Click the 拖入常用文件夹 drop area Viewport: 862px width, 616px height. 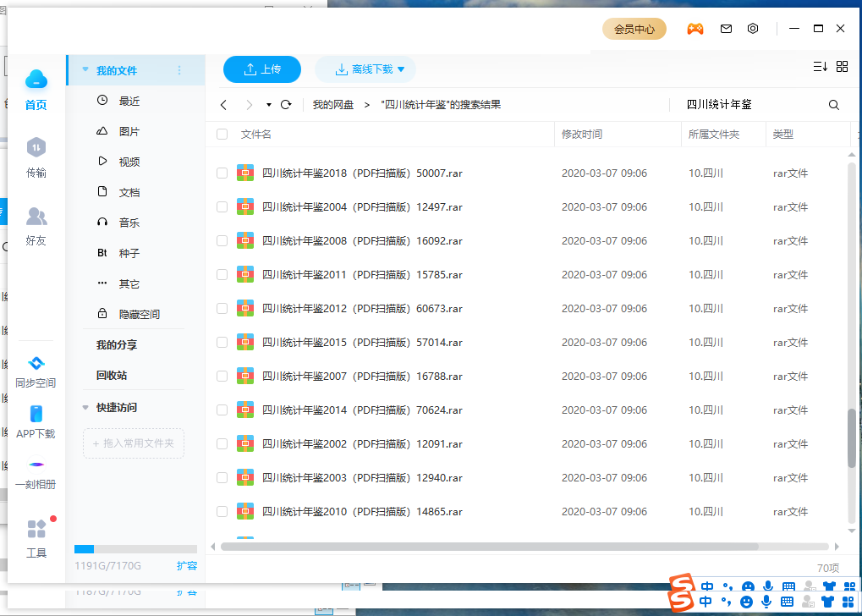pyautogui.click(x=134, y=443)
